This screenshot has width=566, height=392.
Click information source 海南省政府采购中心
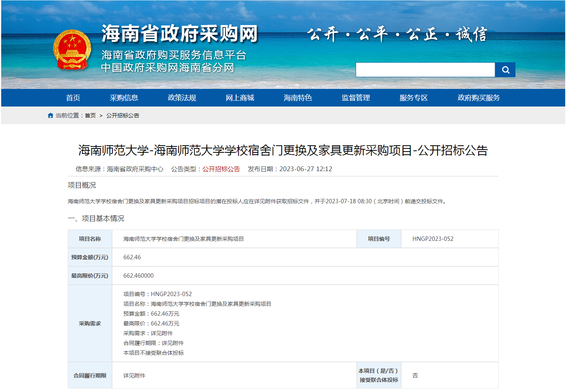point(135,169)
